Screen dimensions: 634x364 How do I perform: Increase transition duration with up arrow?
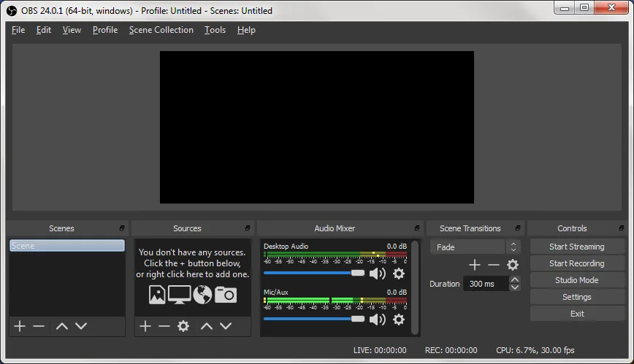tap(514, 279)
